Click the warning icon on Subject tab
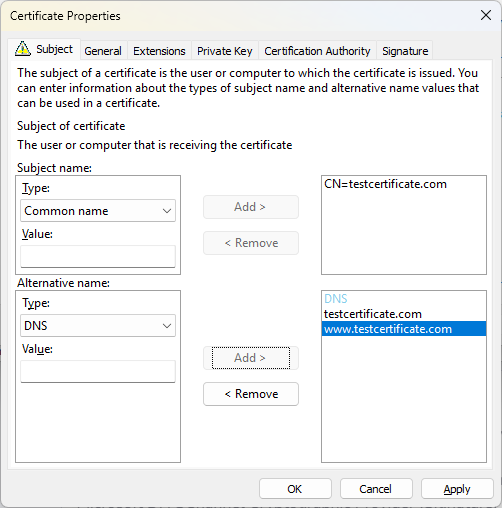The height and width of the screenshot is (508, 502). click(x=23, y=49)
